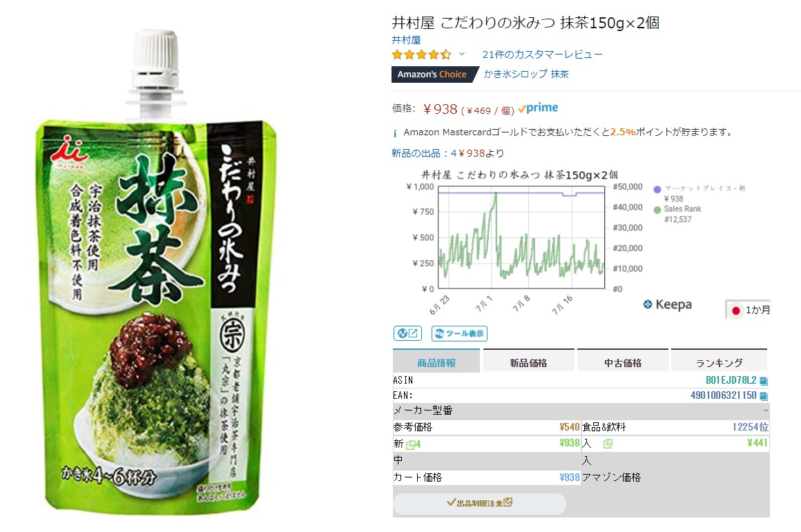The height and width of the screenshot is (532, 801).
Task: Open the external link icon beside 入
Action: click(608, 444)
